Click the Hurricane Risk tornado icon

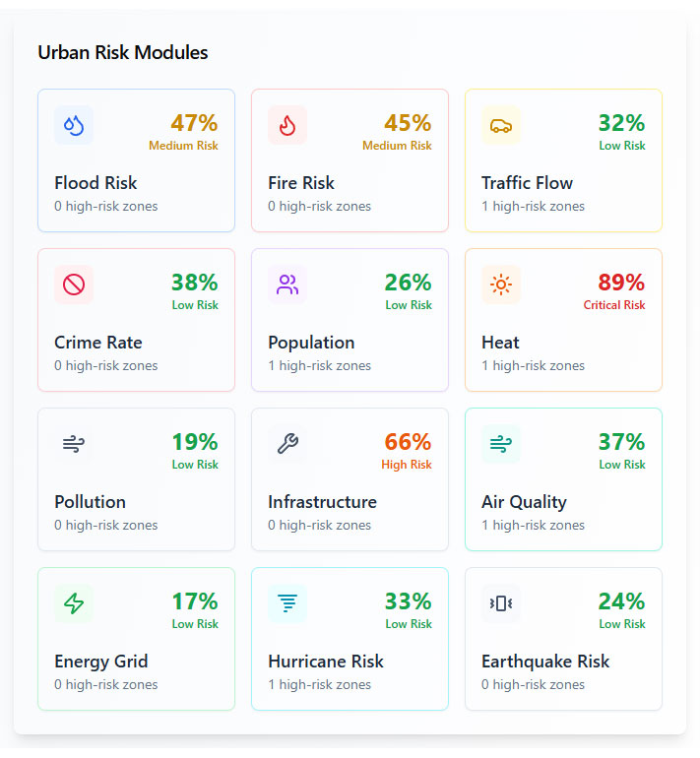click(287, 603)
